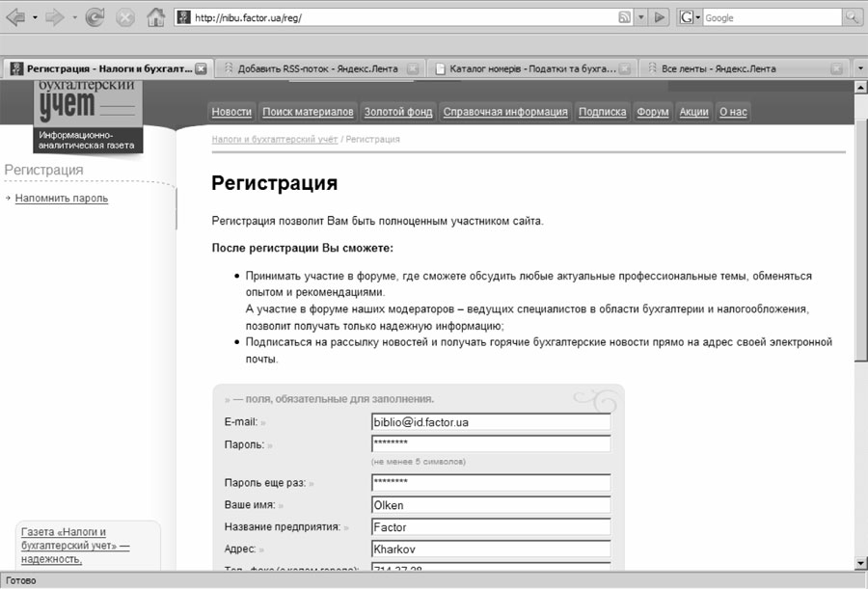Open the Золотой фонд menu item

398,112
